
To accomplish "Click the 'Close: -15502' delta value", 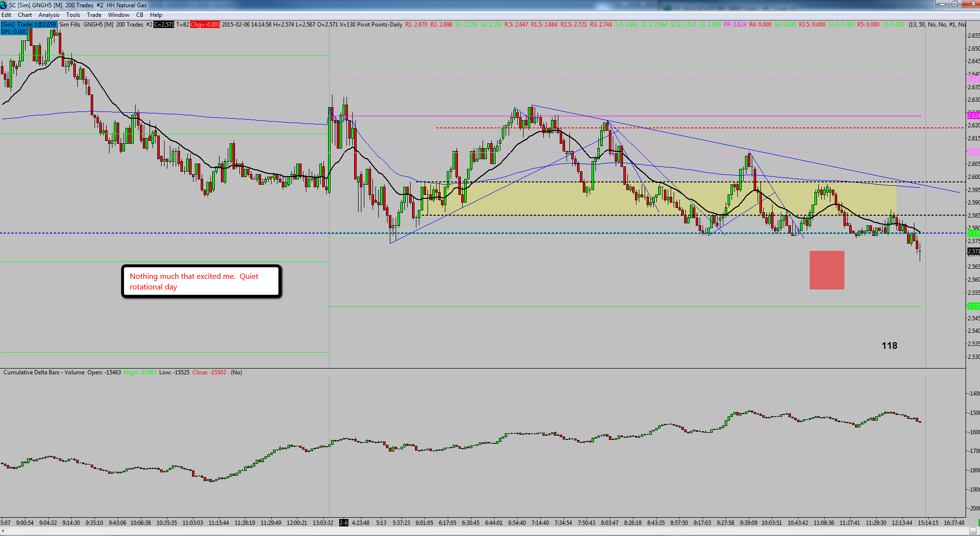I will click(x=209, y=372).
